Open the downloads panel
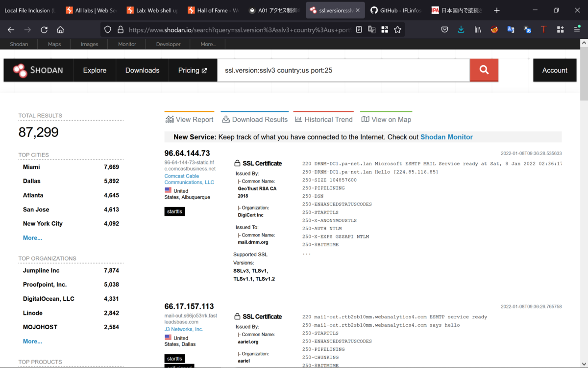The image size is (588, 368). (x=461, y=29)
